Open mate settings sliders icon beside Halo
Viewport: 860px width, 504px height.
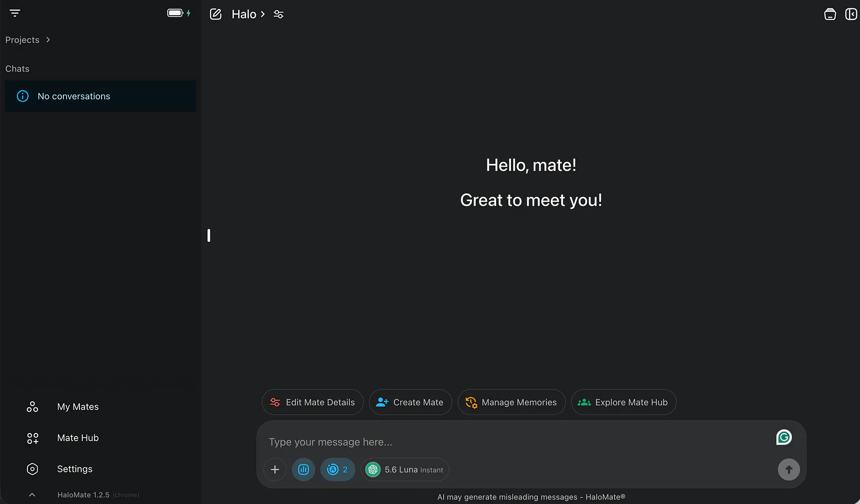278,15
